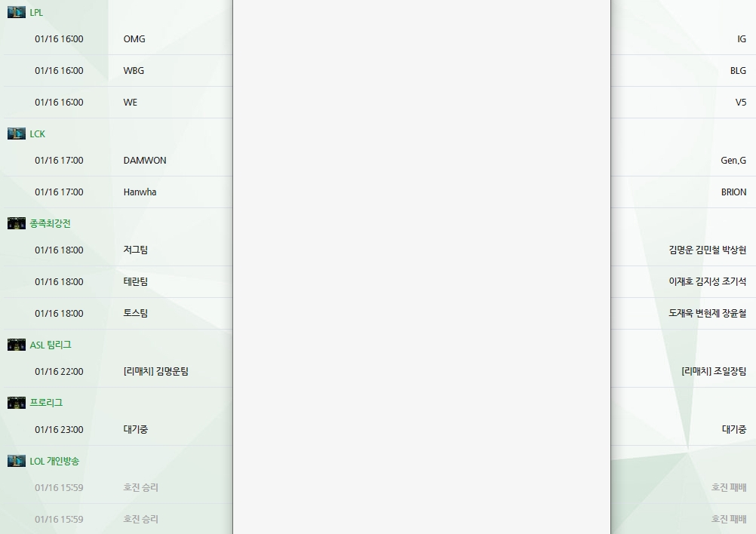Pick BRION against Hanwha
756x534 pixels.
coord(733,192)
